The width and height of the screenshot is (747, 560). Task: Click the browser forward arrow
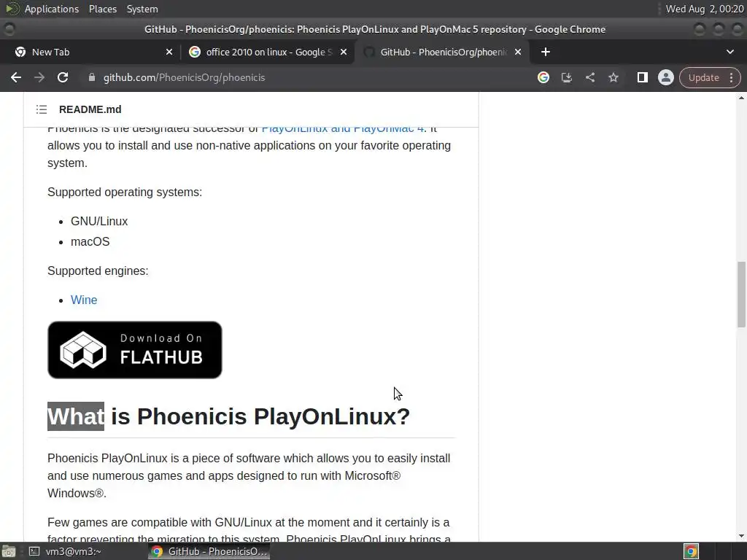coord(39,77)
